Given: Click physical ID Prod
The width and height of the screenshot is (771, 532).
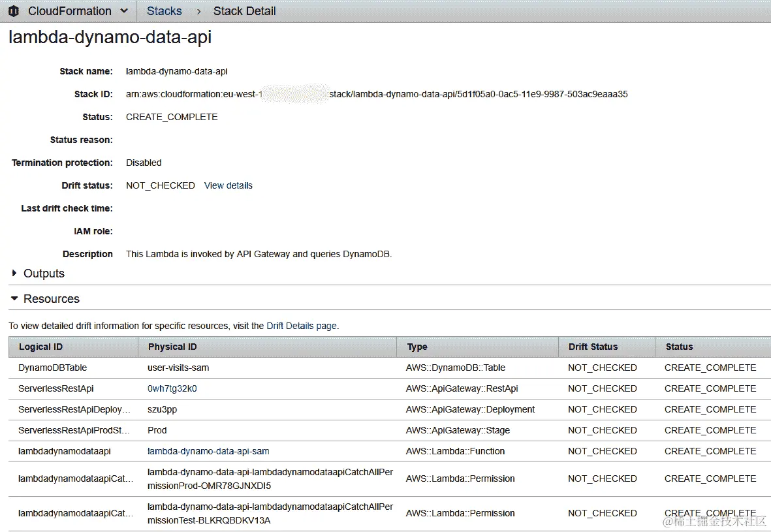Looking at the screenshot, I should click(157, 430).
